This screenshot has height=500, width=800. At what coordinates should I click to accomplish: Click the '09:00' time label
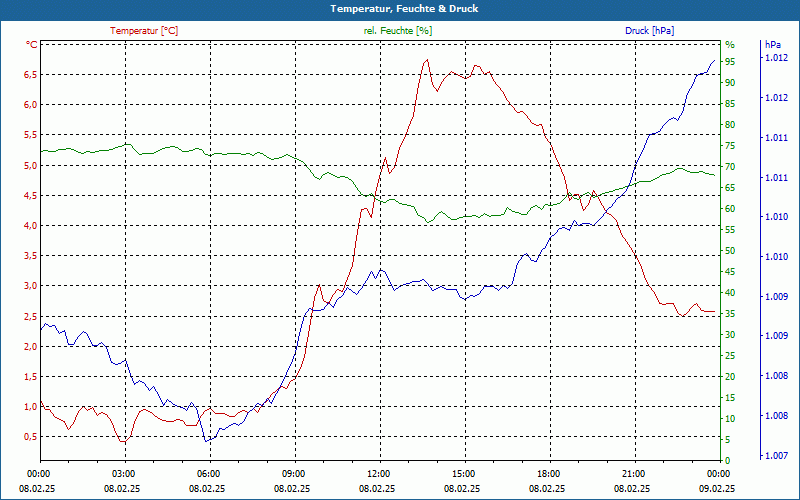pos(294,474)
